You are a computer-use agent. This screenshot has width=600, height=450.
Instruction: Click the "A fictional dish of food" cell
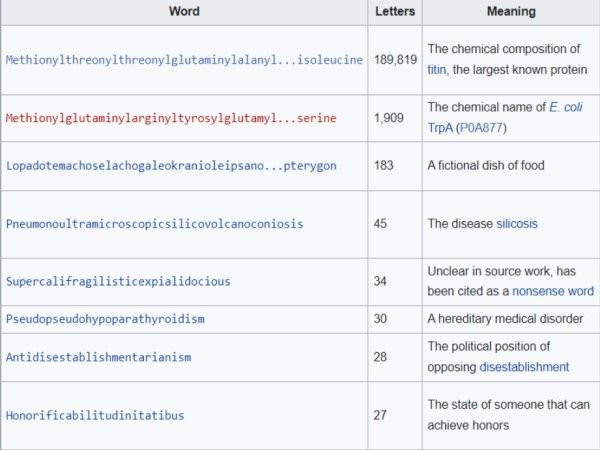pyautogui.click(x=486, y=166)
